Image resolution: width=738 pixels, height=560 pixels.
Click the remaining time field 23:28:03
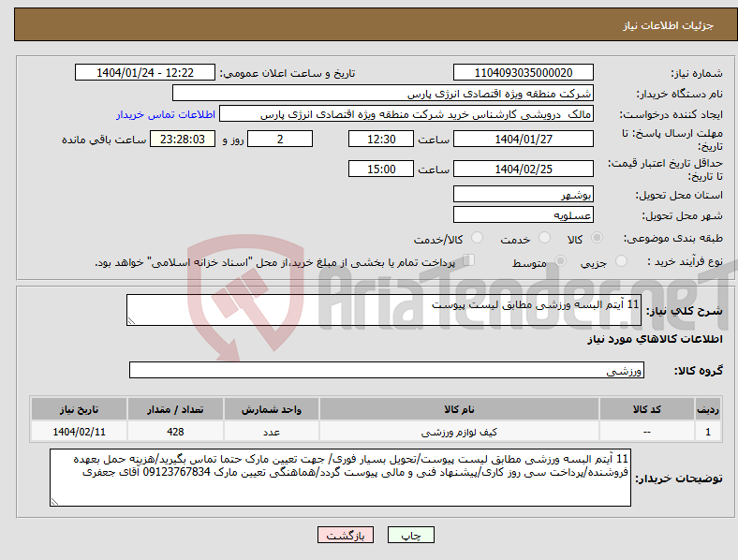(182, 139)
